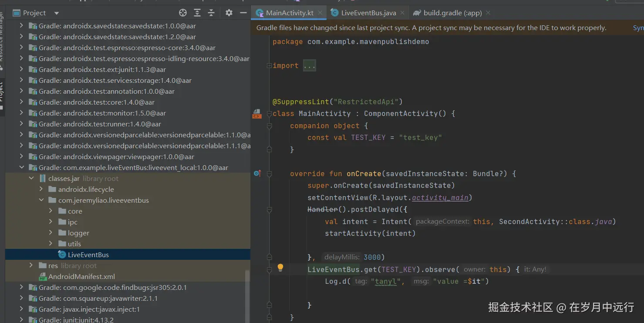Expand the core package folder
This screenshot has width=644, height=323.
[x=51, y=211]
